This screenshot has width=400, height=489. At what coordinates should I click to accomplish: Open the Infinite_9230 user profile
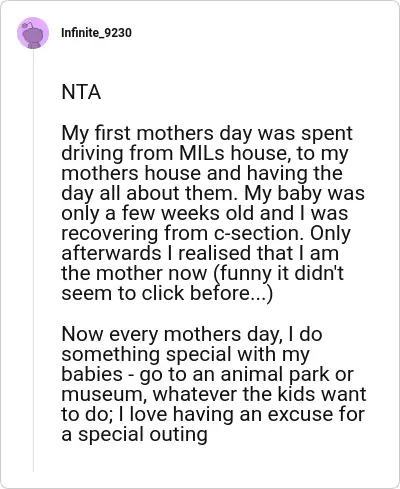pos(96,33)
